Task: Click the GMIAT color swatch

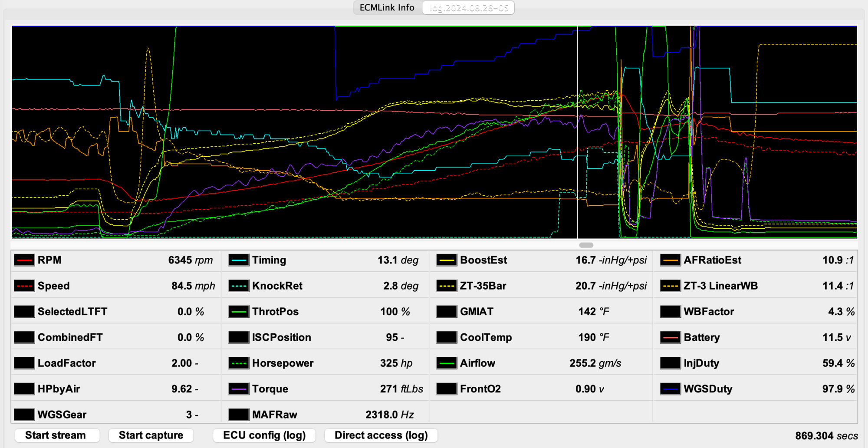Action: pyautogui.click(x=447, y=311)
